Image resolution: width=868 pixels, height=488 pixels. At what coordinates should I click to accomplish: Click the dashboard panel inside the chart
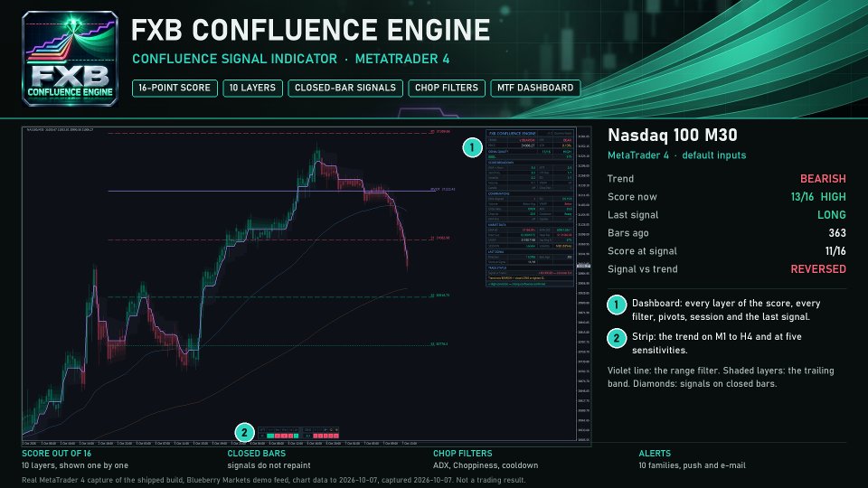coord(530,208)
